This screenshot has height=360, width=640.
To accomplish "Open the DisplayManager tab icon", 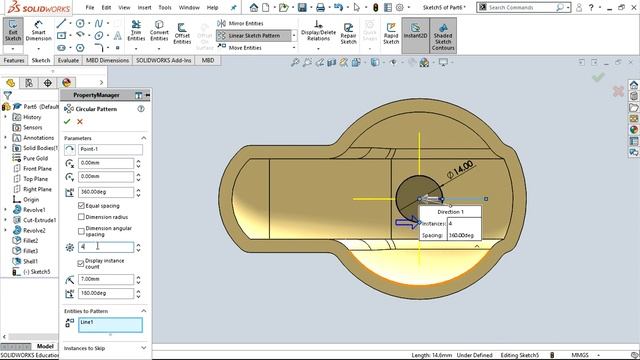I will 67,83.
